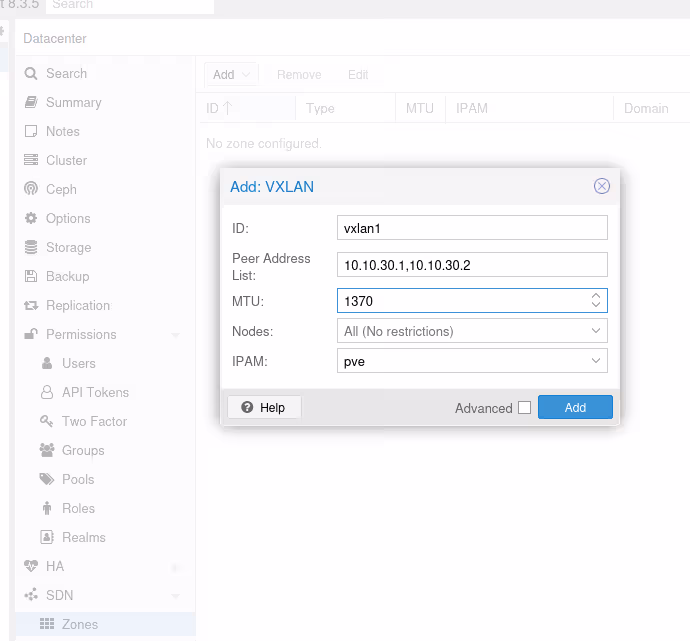690x641 pixels.
Task: Close the Add: VXLAN dialog
Action: tap(602, 186)
